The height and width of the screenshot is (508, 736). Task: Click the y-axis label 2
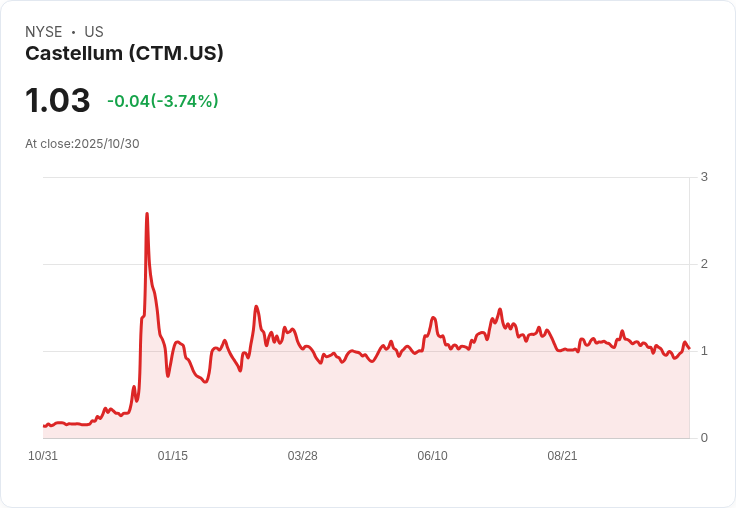tap(704, 264)
